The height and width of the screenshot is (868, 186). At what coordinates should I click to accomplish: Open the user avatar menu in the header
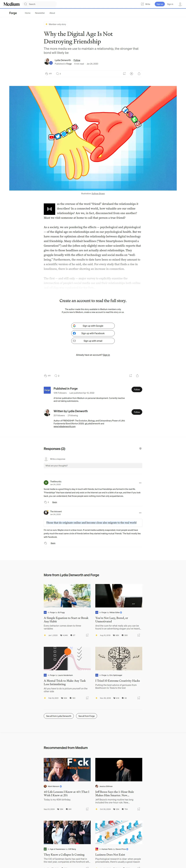coord(180,4)
